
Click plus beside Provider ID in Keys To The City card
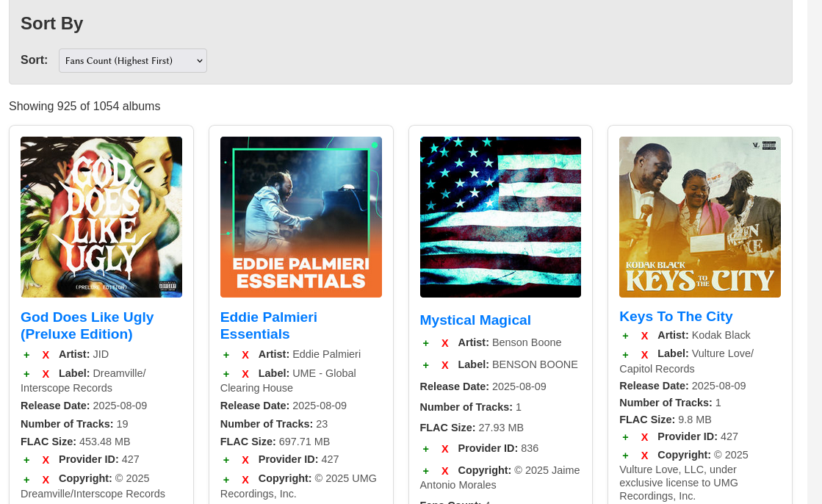click(x=625, y=437)
